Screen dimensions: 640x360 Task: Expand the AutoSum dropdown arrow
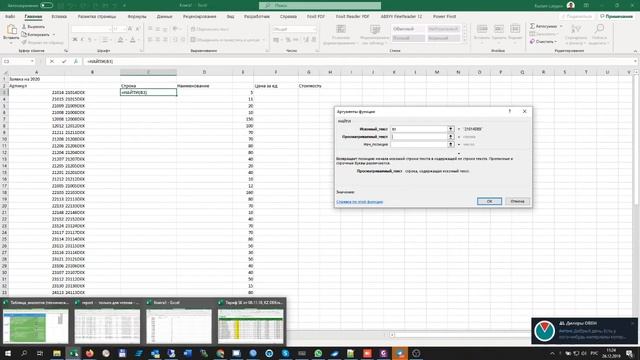point(561,26)
